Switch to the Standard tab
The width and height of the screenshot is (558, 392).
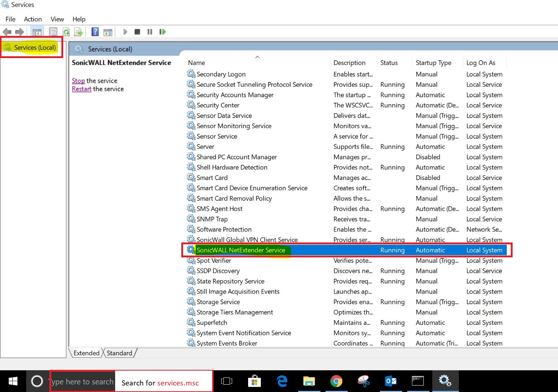click(120, 353)
